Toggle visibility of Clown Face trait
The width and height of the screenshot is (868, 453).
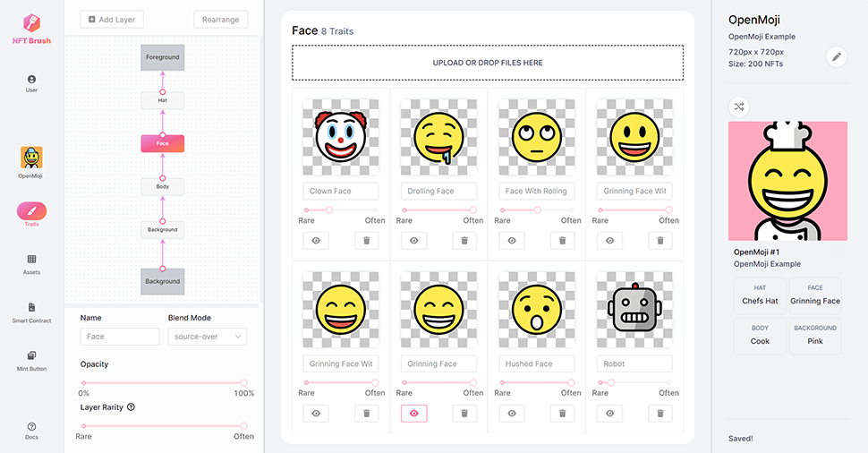(x=316, y=241)
